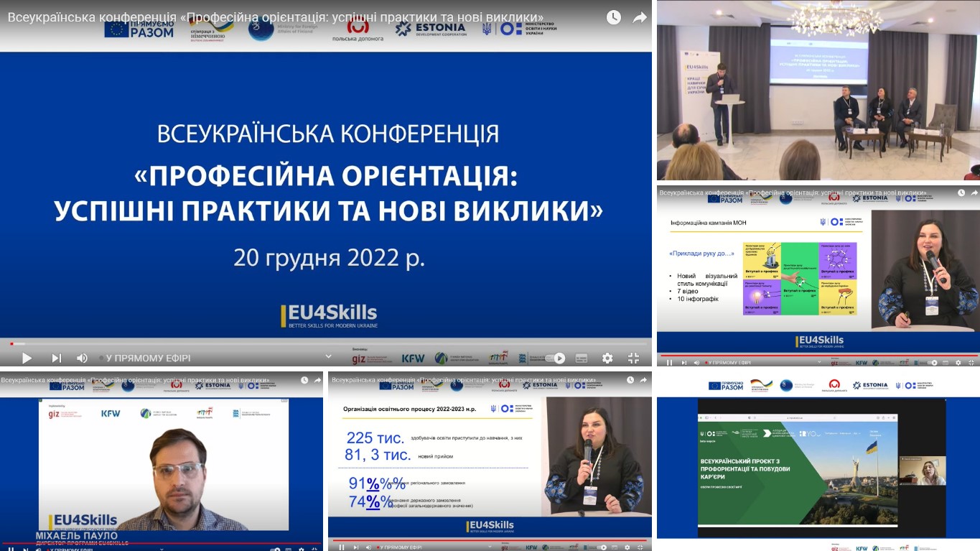980x551 pixels.
Task: Select webcam thumbnail in green website frame
Action: coord(922,470)
